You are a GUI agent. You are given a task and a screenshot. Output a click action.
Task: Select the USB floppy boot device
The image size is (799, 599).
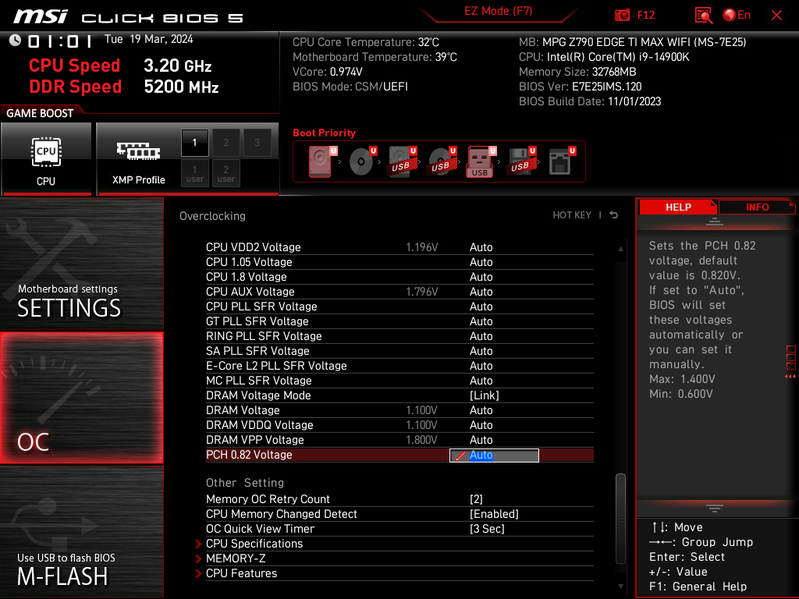pyautogui.click(x=521, y=161)
